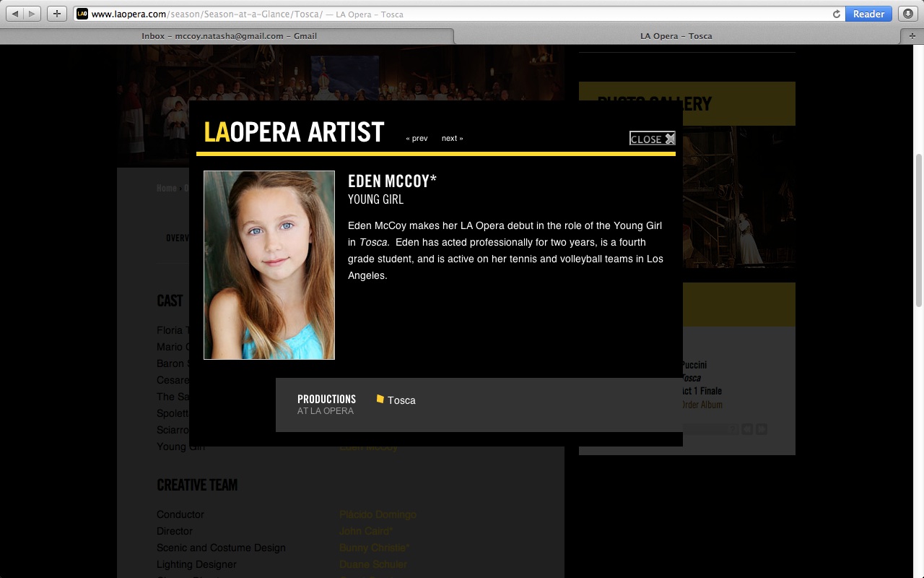Show Safari downloads list
Viewport: 924px width, 578px height.
tap(908, 14)
